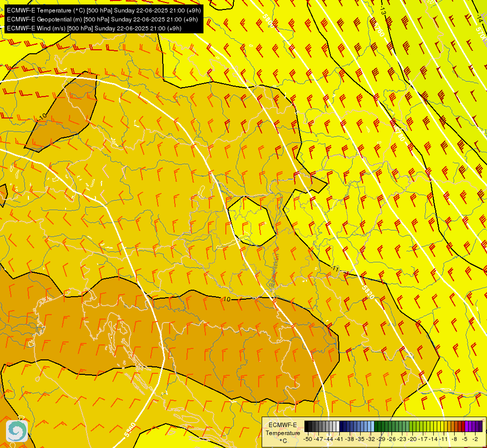Click the -5 value on the legend

pyautogui.click(x=465, y=439)
